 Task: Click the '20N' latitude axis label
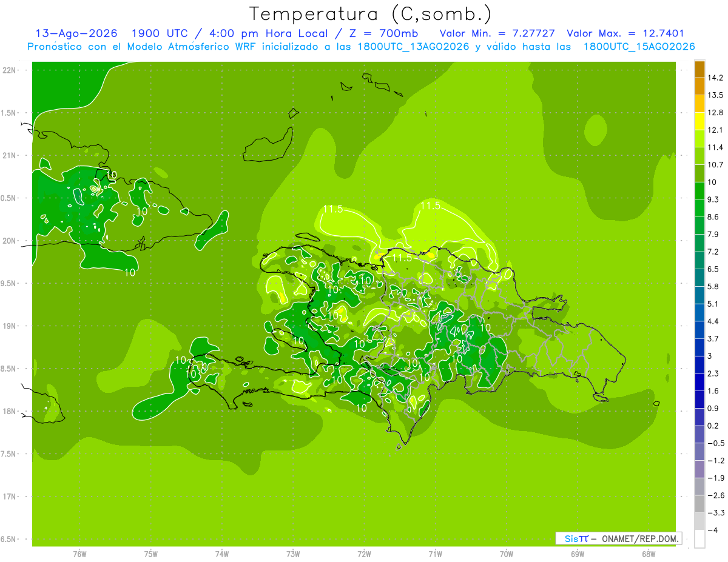[9, 241]
